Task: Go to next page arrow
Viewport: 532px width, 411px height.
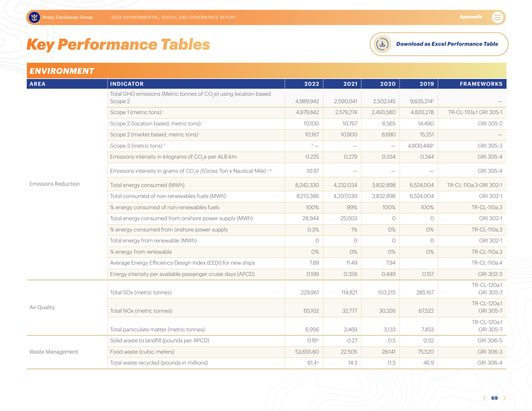Action: (x=505, y=398)
